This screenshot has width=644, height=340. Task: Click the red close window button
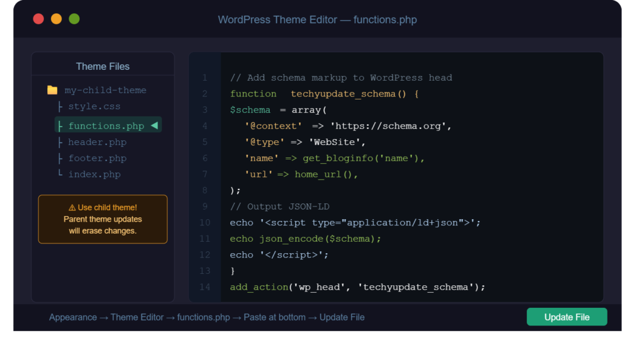coord(38,19)
